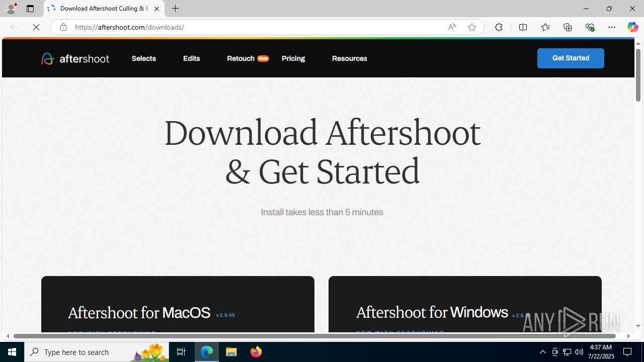The height and width of the screenshot is (362, 644).
Task: Open Split screen view
Action: [523, 27]
